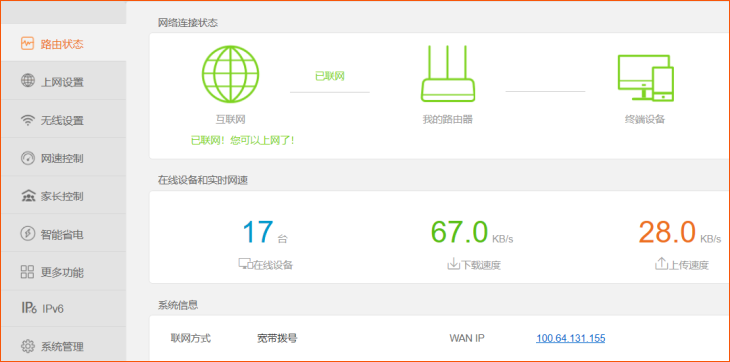Click the 28.0 upload speed value
Screen dimensions: 730x362
click(667, 232)
